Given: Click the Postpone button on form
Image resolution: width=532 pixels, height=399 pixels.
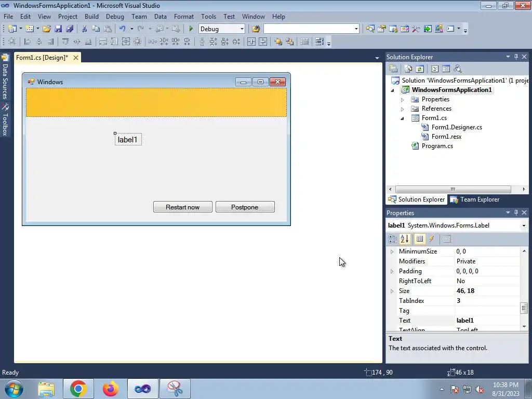Looking at the screenshot, I should pos(245,207).
